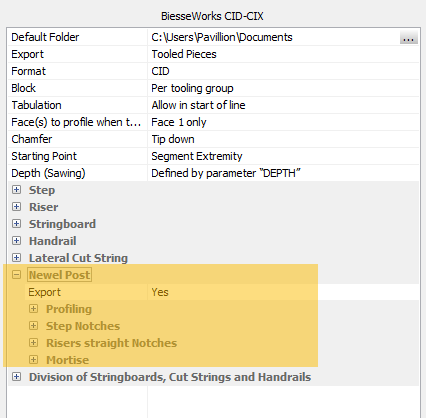The image size is (426, 418).
Task: Expand the Stringboard section
Action: pyautogui.click(x=16, y=224)
